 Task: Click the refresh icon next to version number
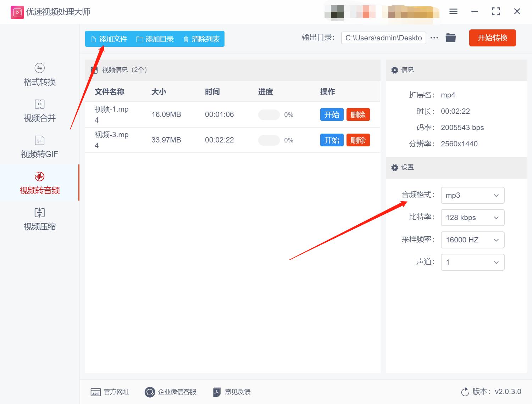[x=465, y=392]
